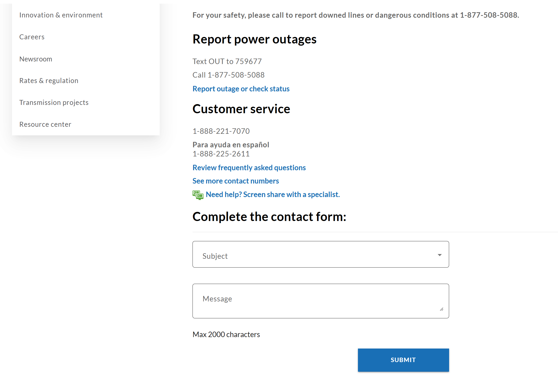This screenshot has height=392, width=558.
Task: Click customer service number 1-888-221-7070
Action: pos(221,131)
